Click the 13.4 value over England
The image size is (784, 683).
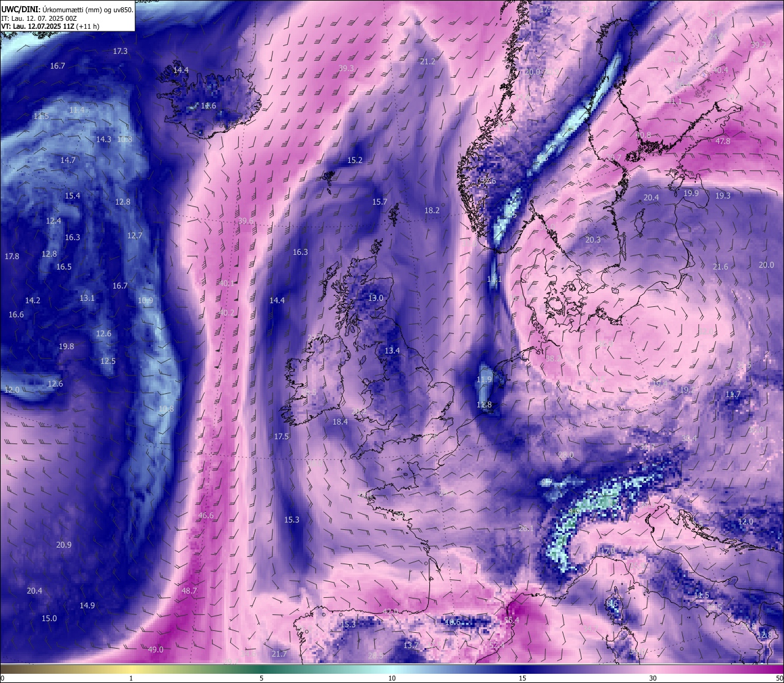pyautogui.click(x=392, y=351)
